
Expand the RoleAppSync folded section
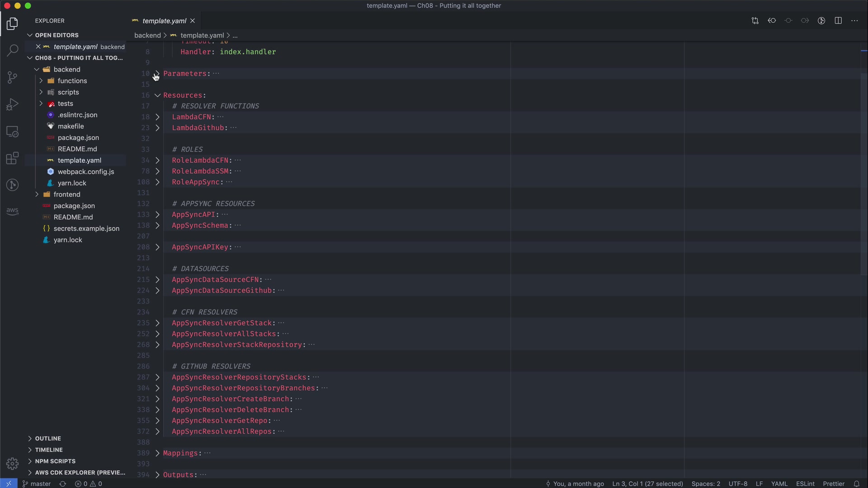[x=157, y=182]
